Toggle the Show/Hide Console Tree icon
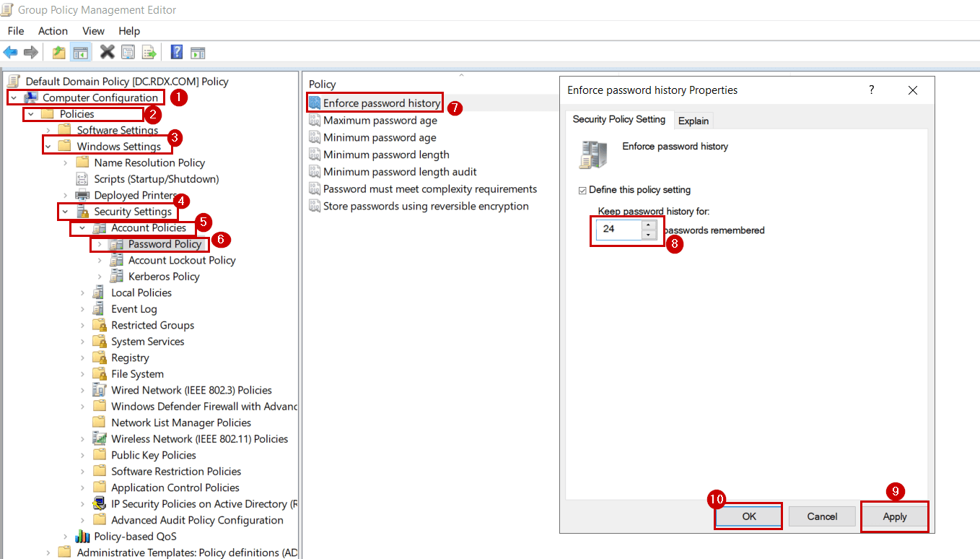The width and height of the screenshot is (980, 559). tap(81, 51)
